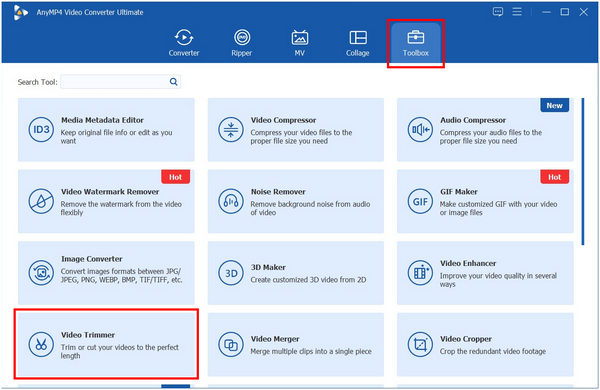This screenshot has width=600, height=390.
Task: Switch to the Collage tab
Action: [358, 43]
